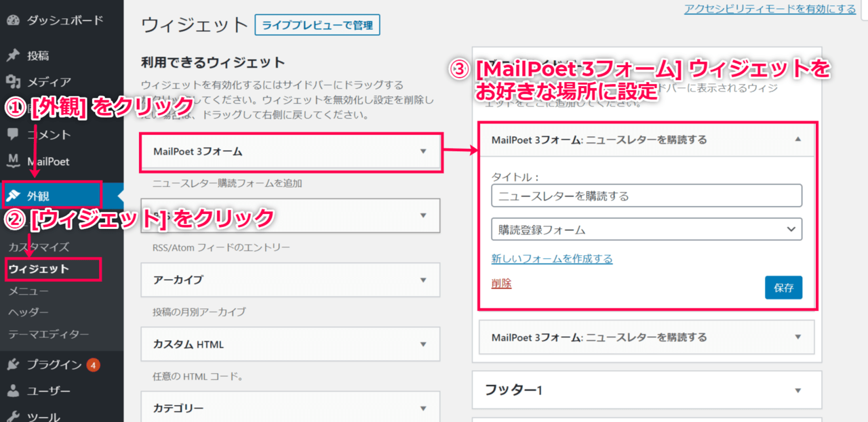Click the wrench icon beside ツール
The width and height of the screenshot is (868, 422).
13,417
